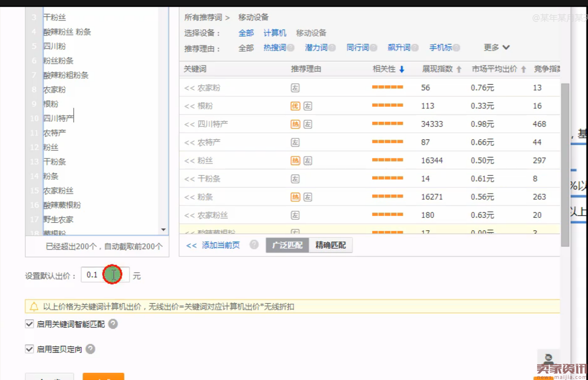Add keyword << 粉条 to list
This screenshot has width=588, height=380.
pos(199,197)
